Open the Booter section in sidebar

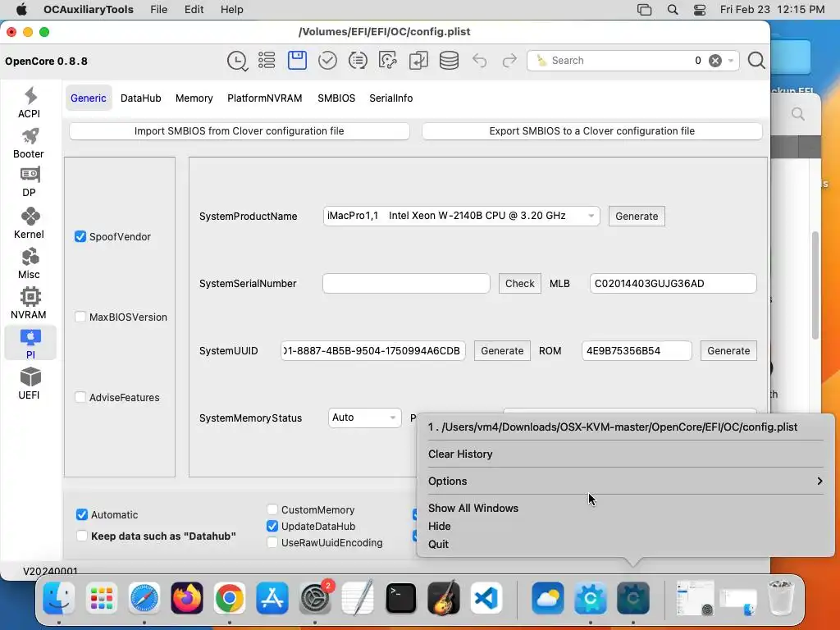pos(30,143)
